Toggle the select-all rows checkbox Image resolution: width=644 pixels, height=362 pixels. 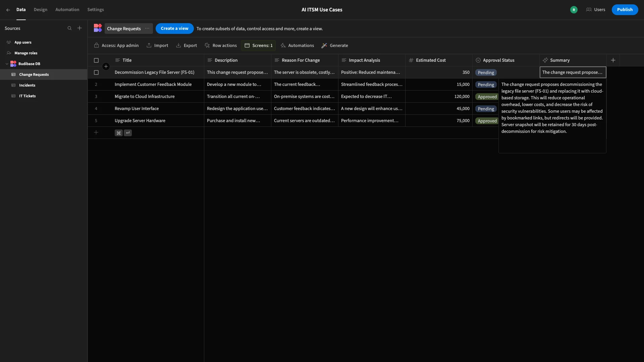click(96, 60)
